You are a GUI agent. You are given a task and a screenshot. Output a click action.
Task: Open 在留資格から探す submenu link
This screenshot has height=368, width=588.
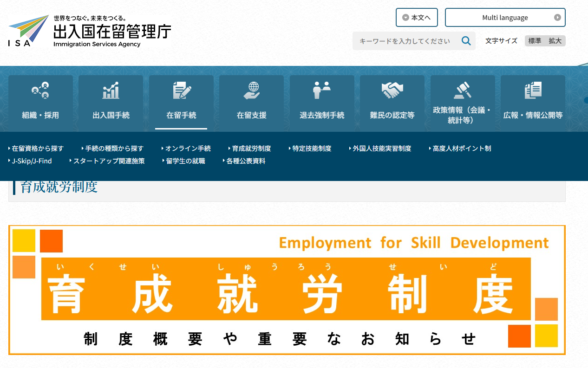point(38,148)
